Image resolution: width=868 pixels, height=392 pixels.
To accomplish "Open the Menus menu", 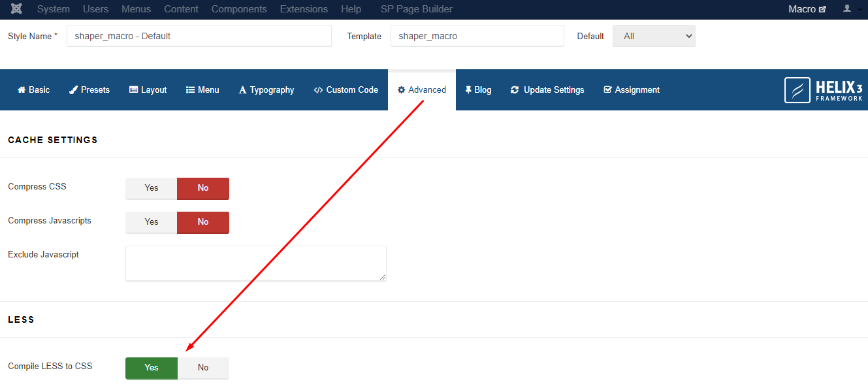I will [136, 9].
